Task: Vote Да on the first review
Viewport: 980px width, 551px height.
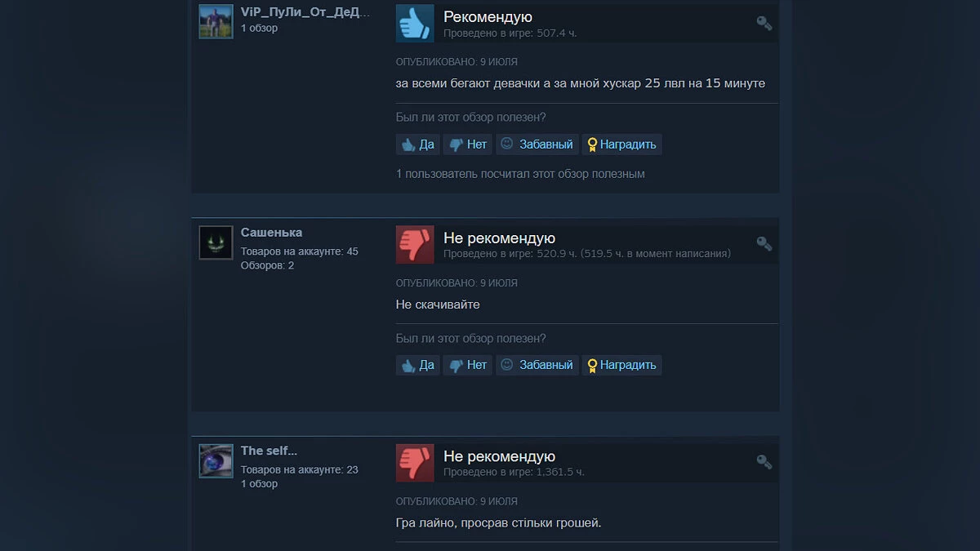Action: pos(418,144)
